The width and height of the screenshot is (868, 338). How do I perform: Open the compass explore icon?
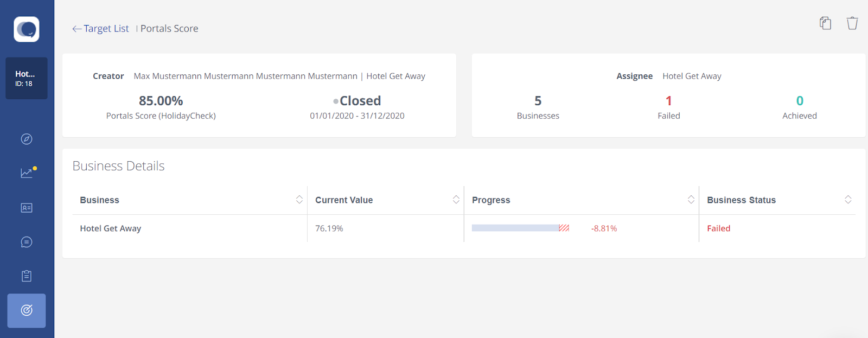[x=27, y=139]
